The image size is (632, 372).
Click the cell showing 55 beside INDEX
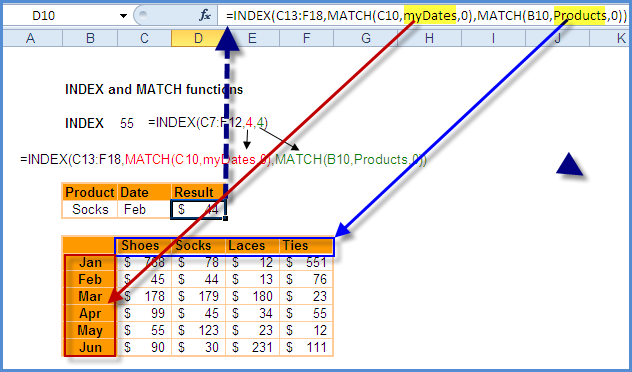(x=127, y=123)
